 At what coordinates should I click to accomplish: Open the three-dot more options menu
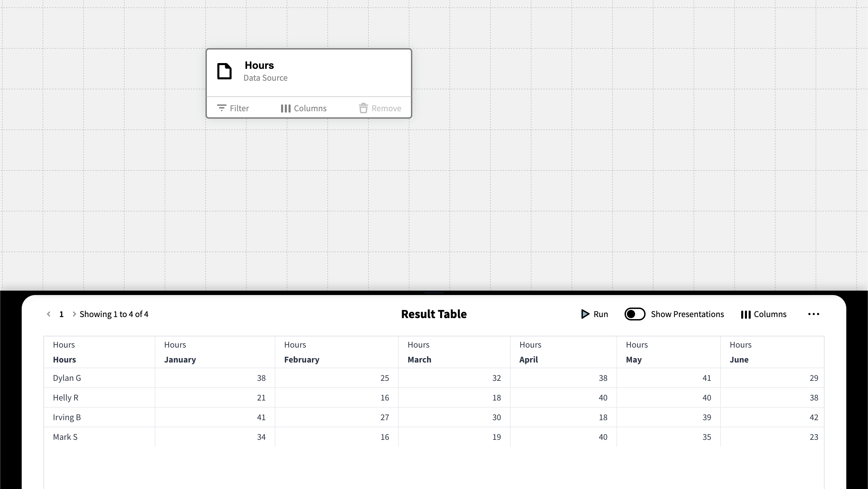(813, 314)
